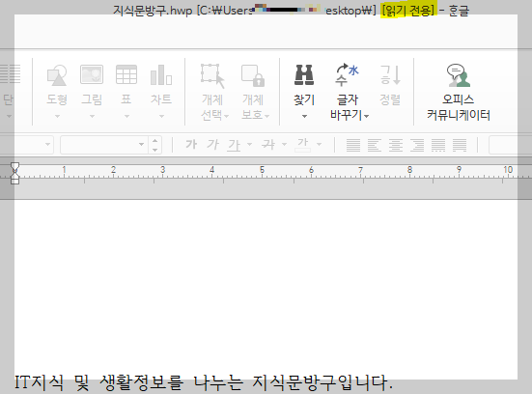Click the 단 columns icon

coord(10,74)
